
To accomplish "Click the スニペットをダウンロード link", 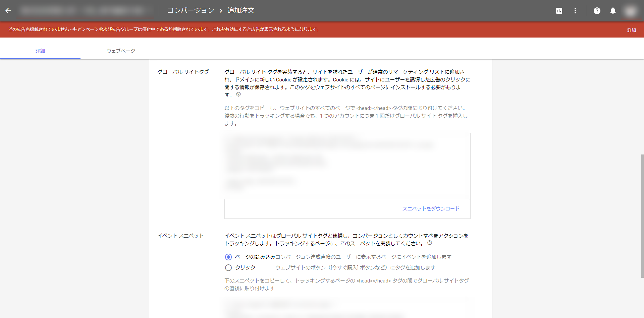I will (x=431, y=209).
